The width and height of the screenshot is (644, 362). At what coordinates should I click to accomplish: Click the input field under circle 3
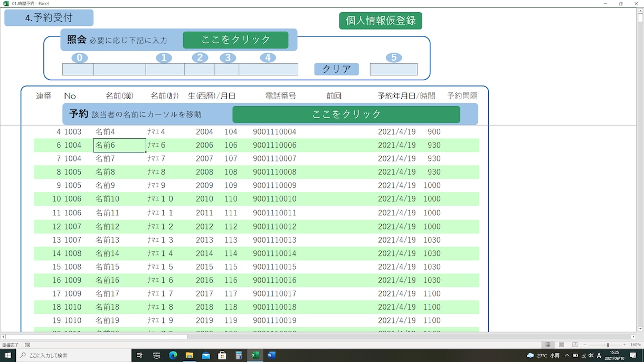pos(227,69)
